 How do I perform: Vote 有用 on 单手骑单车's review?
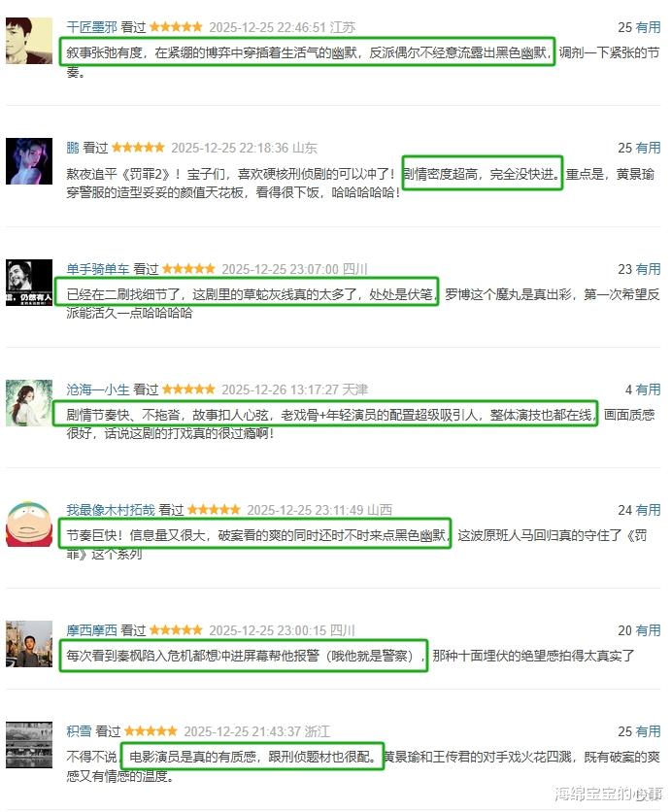648,269
